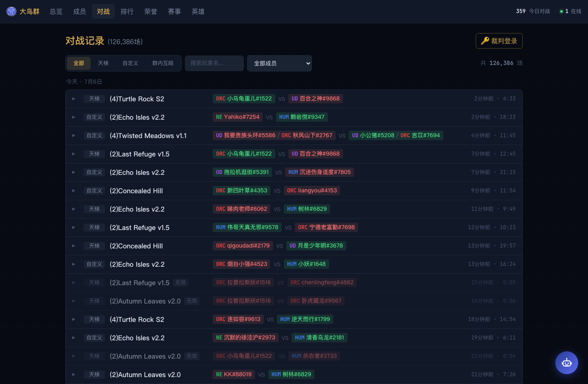The image size is (588, 384).
Task: Click player tag HUM 伟哥天真无邪#9578
Action: click(x=247, y=227)
